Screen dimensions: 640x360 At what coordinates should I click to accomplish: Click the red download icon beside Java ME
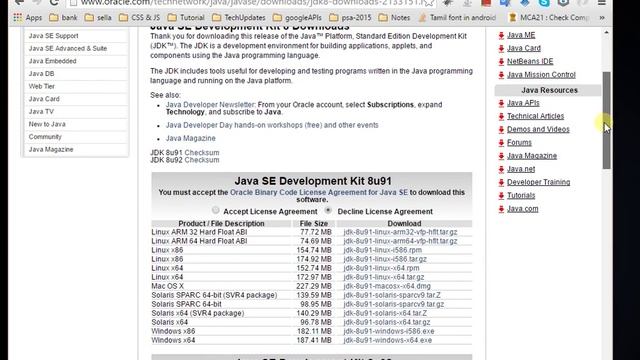pos(501,36)
